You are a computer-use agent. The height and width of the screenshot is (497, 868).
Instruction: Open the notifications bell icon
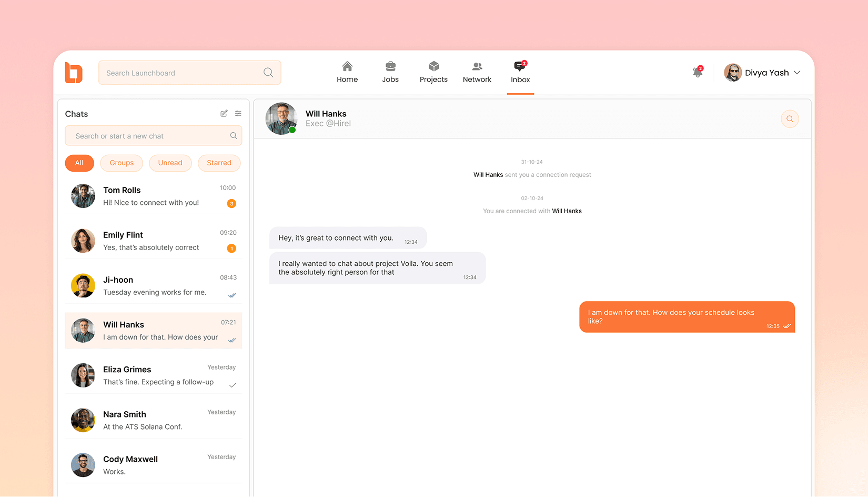[x=698, y=72]
